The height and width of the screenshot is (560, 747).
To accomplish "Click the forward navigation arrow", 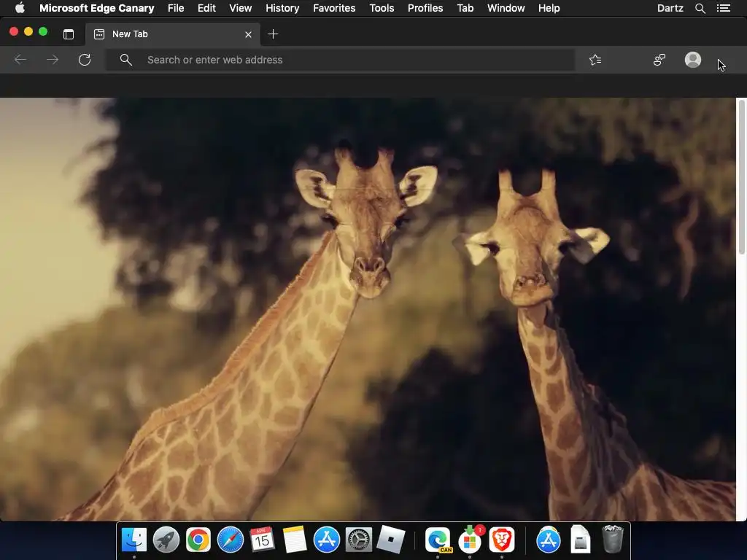I will click(53, 60).
